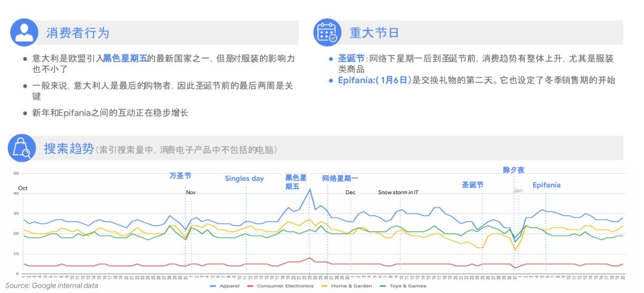Select the 重大节日 heading
Viewport: 644px width, 293px height.
pos(374,33)
